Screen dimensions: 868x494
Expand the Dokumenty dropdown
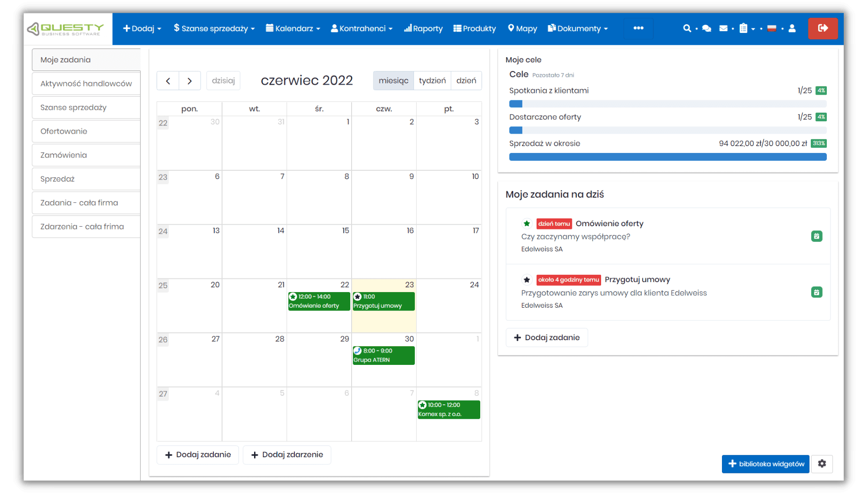pyautogui.click(x=578, y=28)
